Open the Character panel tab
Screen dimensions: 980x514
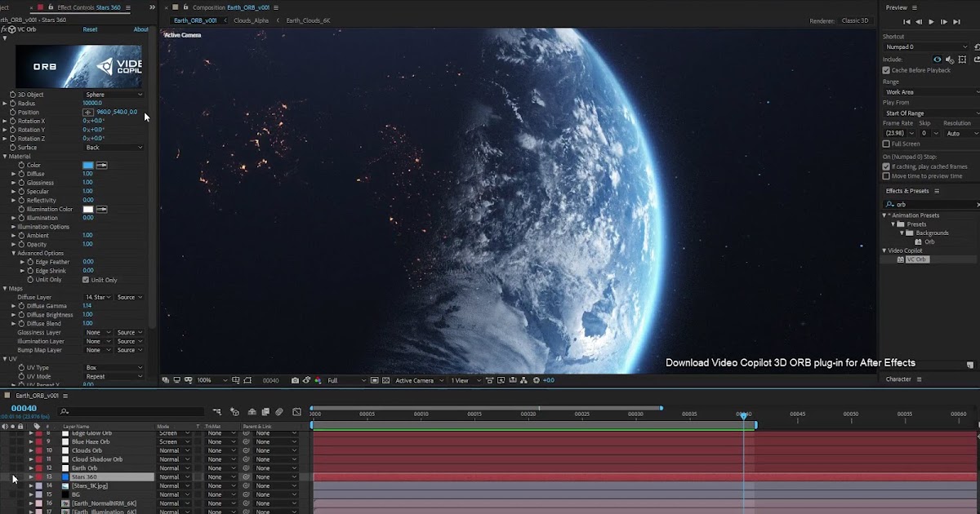tap(898, 379)
